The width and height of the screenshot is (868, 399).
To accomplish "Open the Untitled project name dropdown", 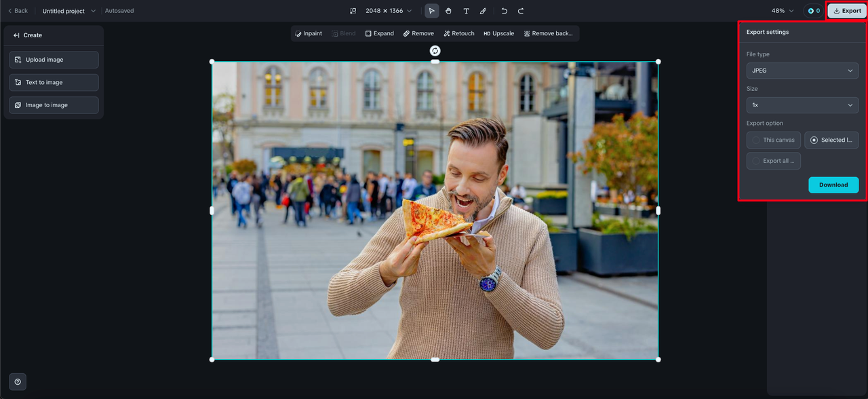I will click(x=69, y=11).
